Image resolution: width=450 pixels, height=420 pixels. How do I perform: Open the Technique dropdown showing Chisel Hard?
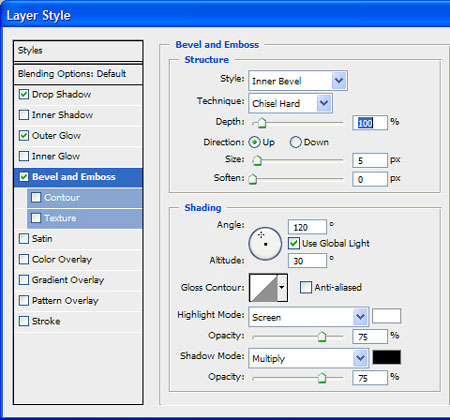[x=290, y=103]
